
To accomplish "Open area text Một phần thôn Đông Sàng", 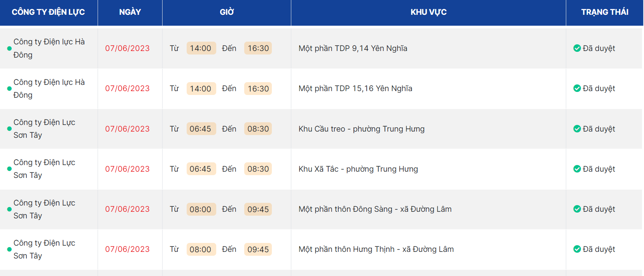I will [x=375, y=209].
